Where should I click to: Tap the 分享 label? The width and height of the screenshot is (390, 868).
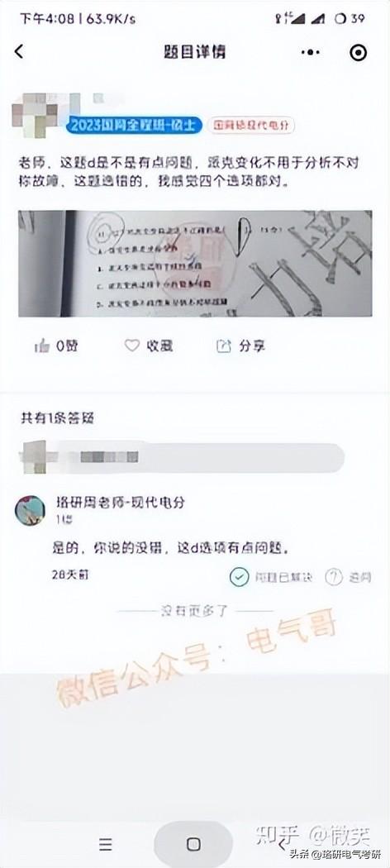tap(252, 346)
